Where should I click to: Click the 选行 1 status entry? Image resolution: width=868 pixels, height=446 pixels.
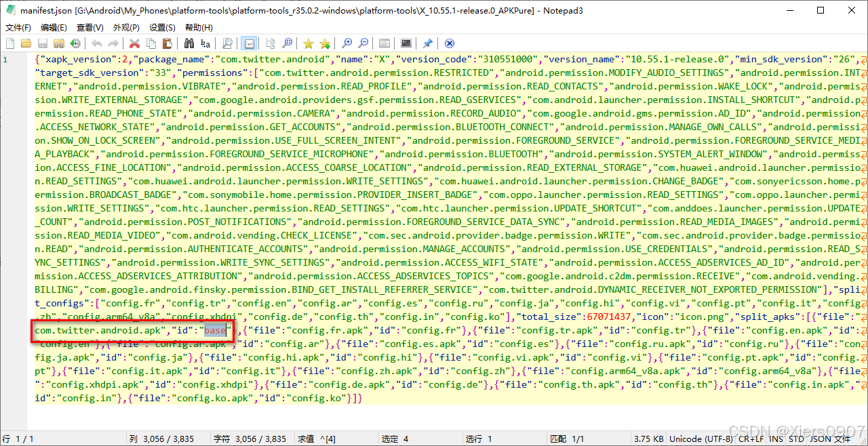tap(479, 439)
